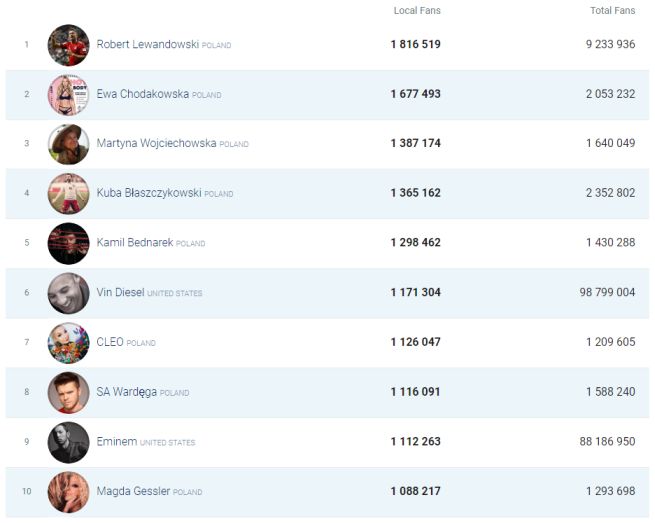Click CLEO's profile picture
Screen dimensions: 655x523
68,343
